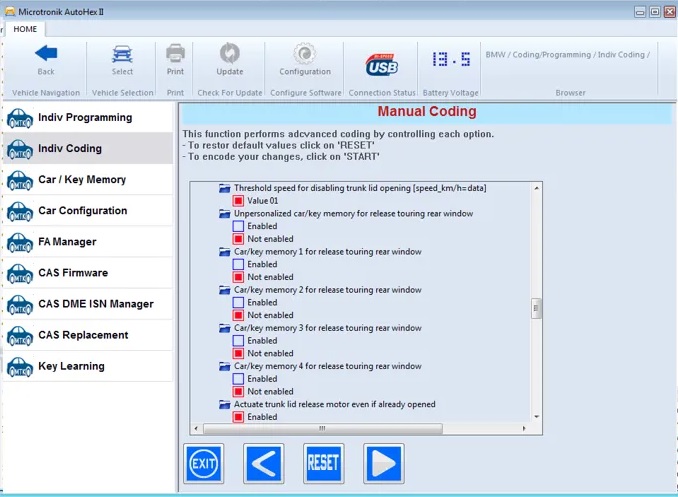678x497 pixels.
Task: Check Enabled under Car/key memory 3
Action: [238, 340]
